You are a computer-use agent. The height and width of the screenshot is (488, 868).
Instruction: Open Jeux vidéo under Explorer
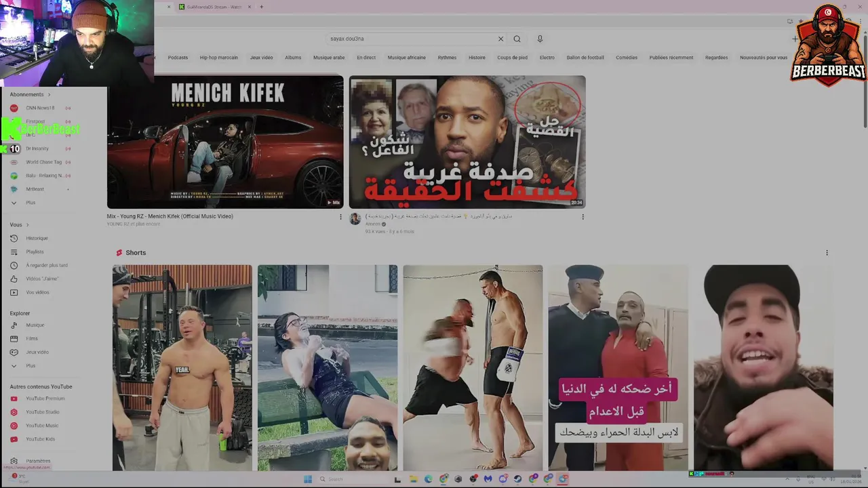pos(37,352)
